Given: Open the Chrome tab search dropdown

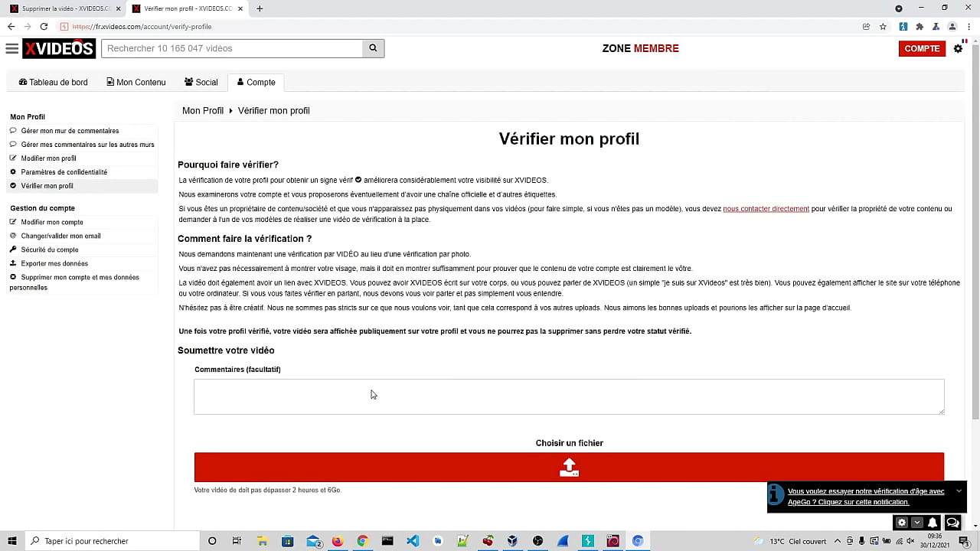Looking at the screenshot, I should 899,8.
